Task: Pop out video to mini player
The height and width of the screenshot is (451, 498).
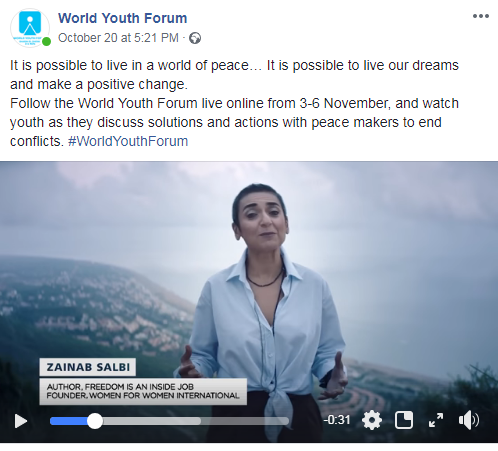Action: pos(404,420)
